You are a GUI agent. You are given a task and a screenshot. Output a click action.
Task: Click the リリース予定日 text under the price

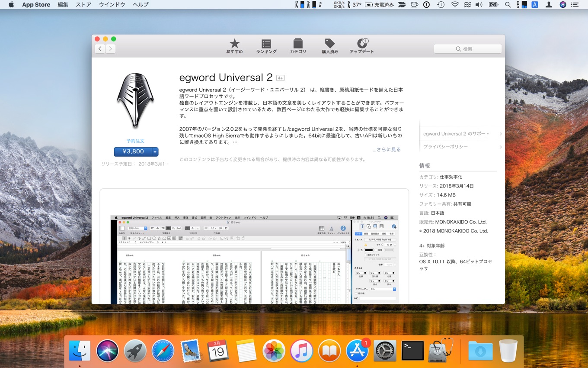point(135,164)
